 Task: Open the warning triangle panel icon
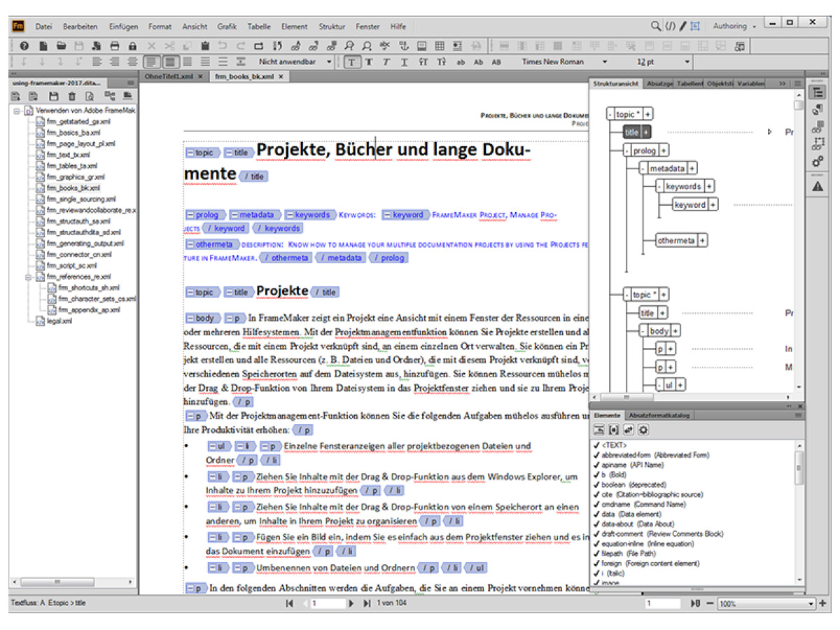(817, 186)
